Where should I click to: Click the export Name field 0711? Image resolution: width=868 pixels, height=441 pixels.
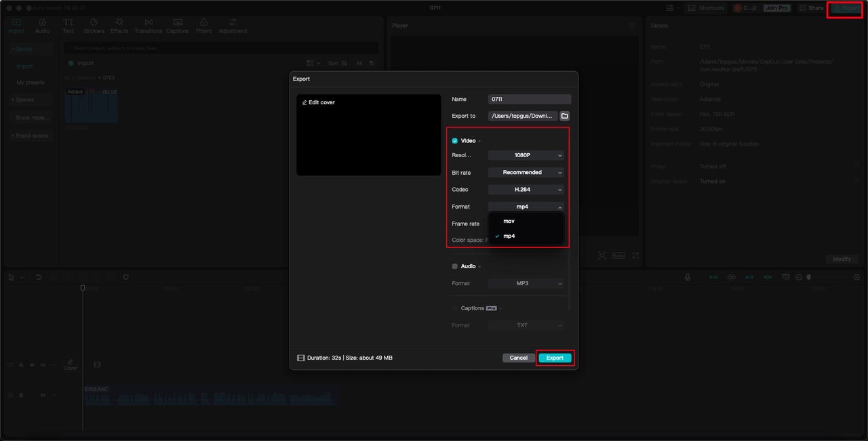coord(529,99)
